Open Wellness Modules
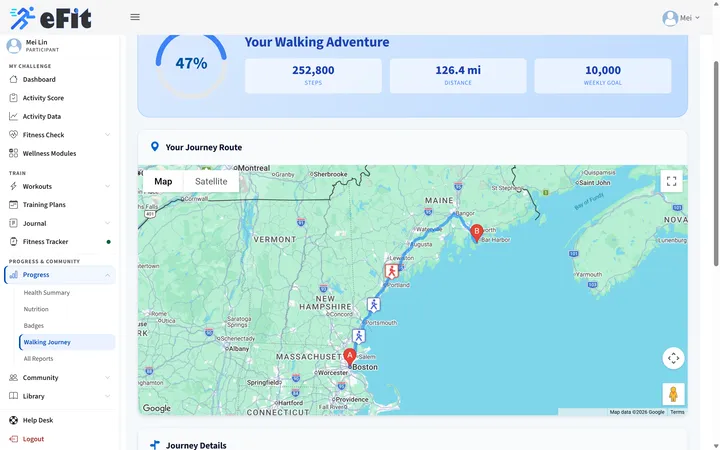720x450 pixels. [x=50, y=153]
